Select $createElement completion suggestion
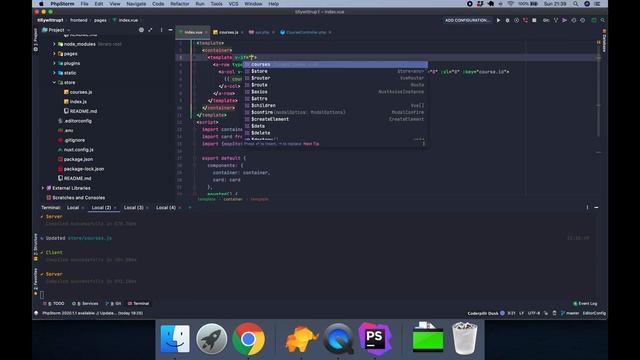This screenshot has width=640, height=360. (x=336, y=119)
